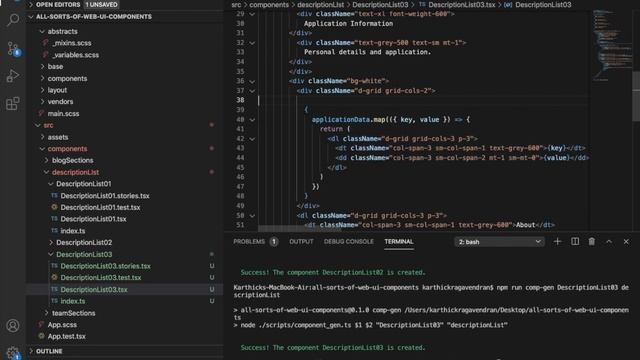Open the Accounts menu icon
Screen dimensions: 640x360
(x=13, y=326)
